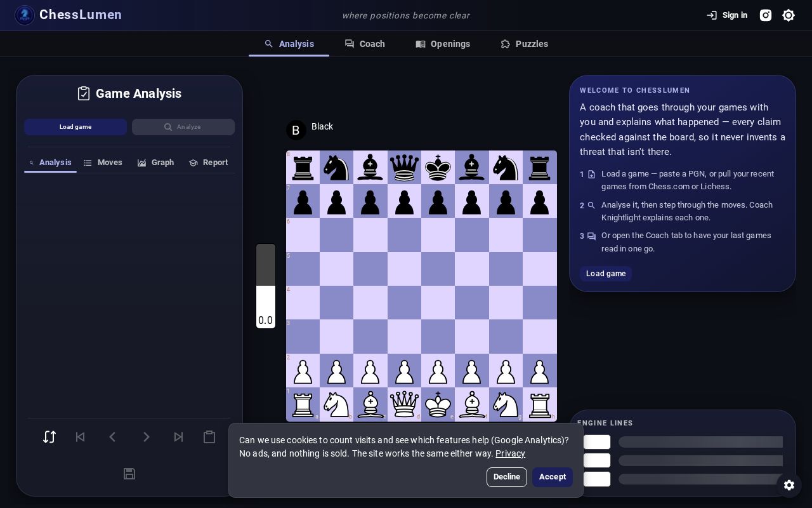This screenshot has width=812, height=508.
Task: Select the Graph sub-tab
Action: [155, 163]
